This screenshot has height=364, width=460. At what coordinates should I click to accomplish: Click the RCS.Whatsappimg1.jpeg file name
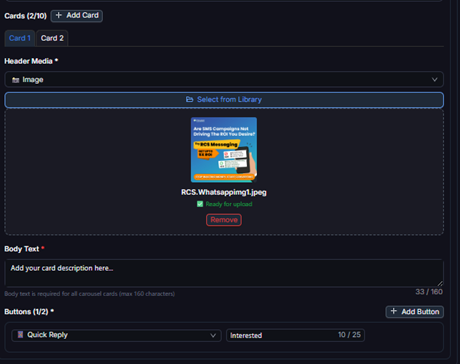tap(224, 192)
